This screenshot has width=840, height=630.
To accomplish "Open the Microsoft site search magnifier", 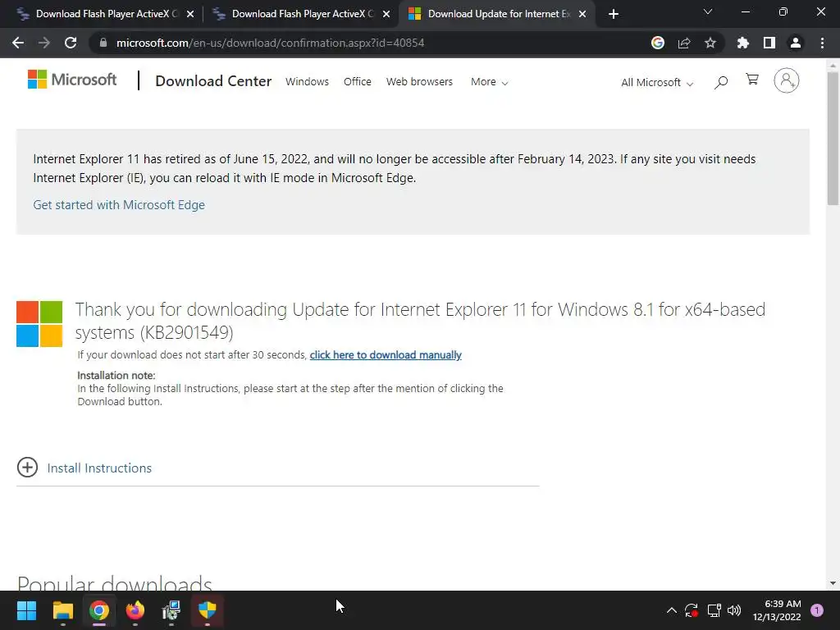I will tap(721, 82).
